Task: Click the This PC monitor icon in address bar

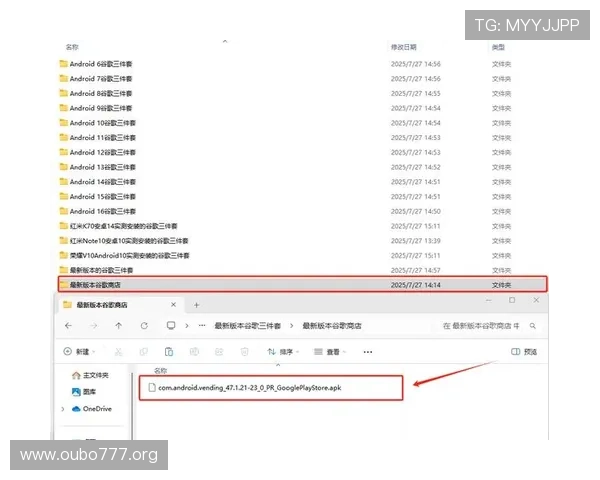Action: (171, 326)
